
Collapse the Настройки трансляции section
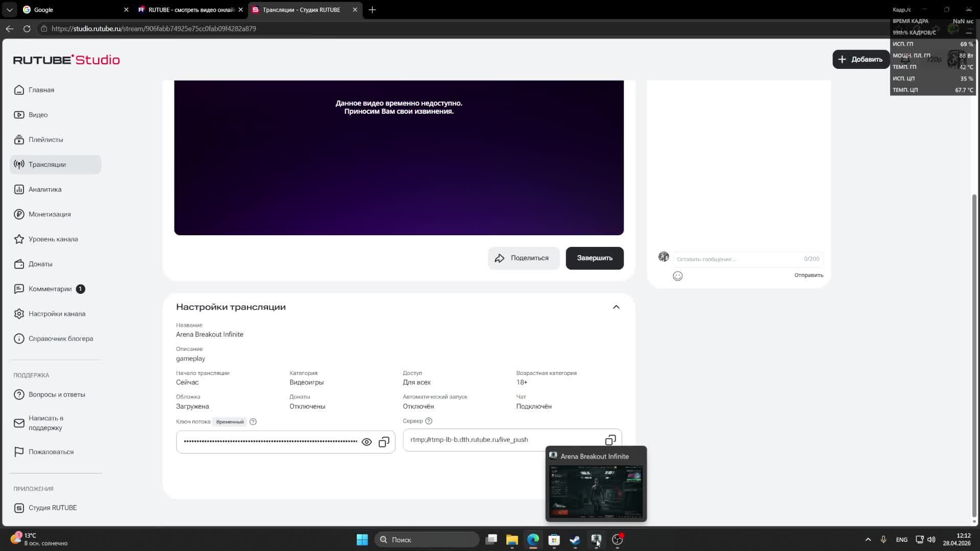point(616,307)
